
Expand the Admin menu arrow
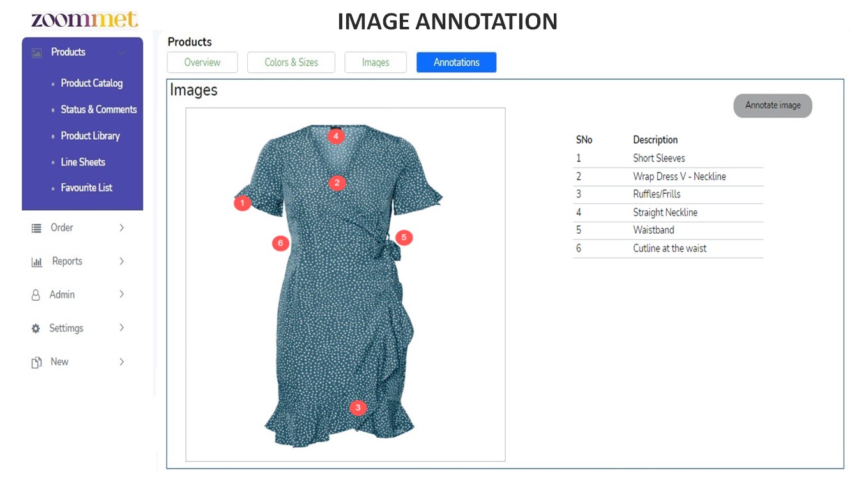[121, 294]
